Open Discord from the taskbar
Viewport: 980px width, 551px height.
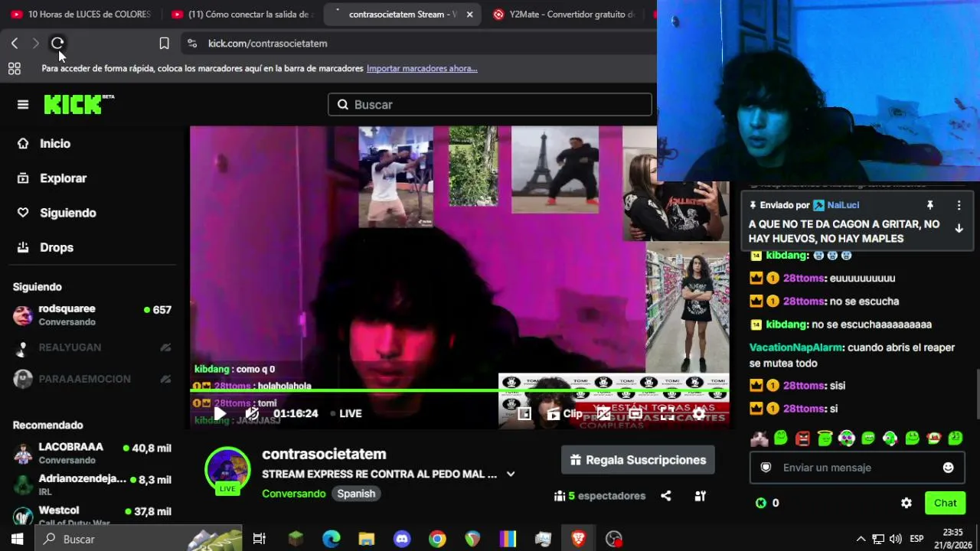click(x=402, y=540)
